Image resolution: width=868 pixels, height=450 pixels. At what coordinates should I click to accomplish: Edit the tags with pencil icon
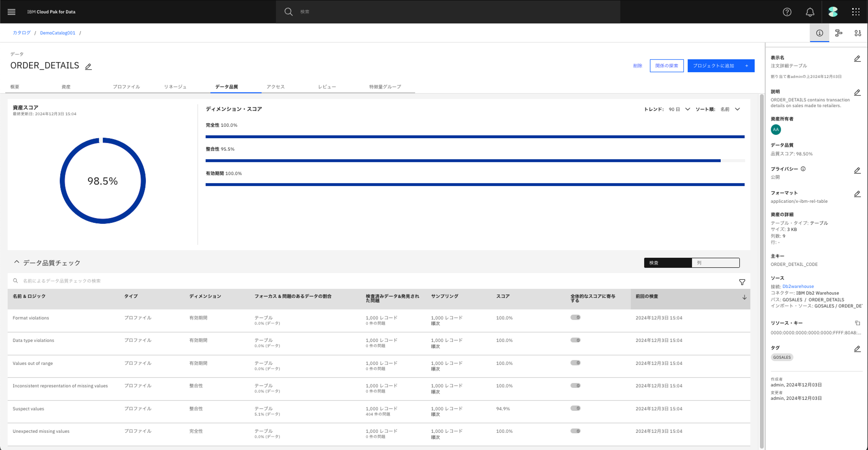pos(857,349)
